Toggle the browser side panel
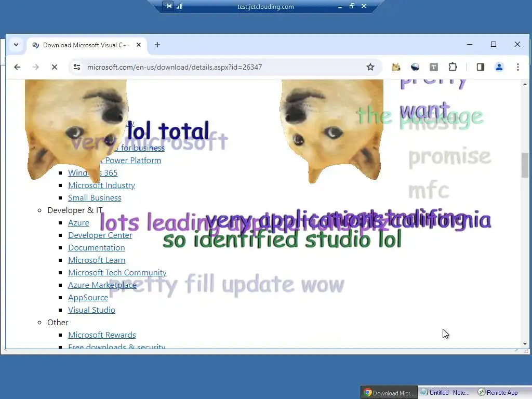 (x=481, y=67)
